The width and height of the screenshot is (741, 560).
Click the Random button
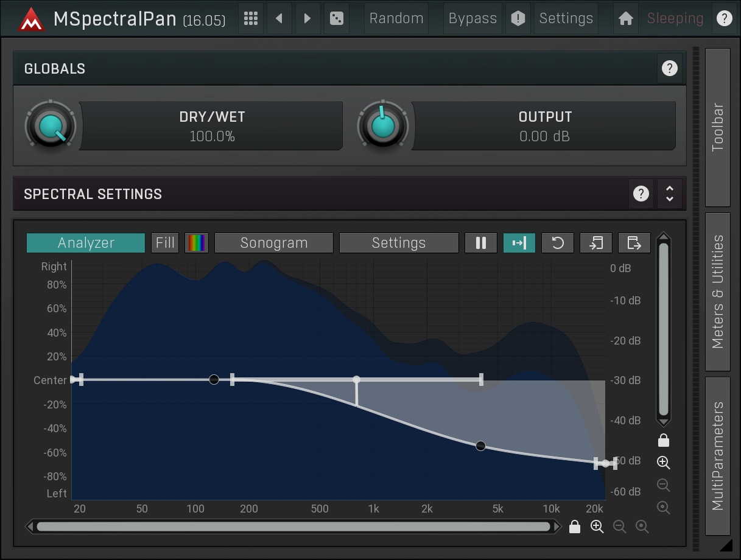click(396, 18)
